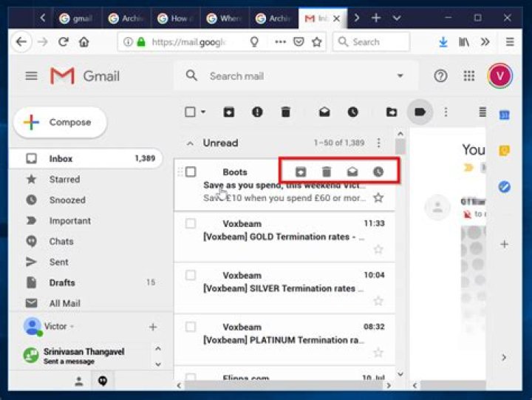This screenshot has height=400, width=532.
Task: Star the Boots email
Action: (378, 198)
